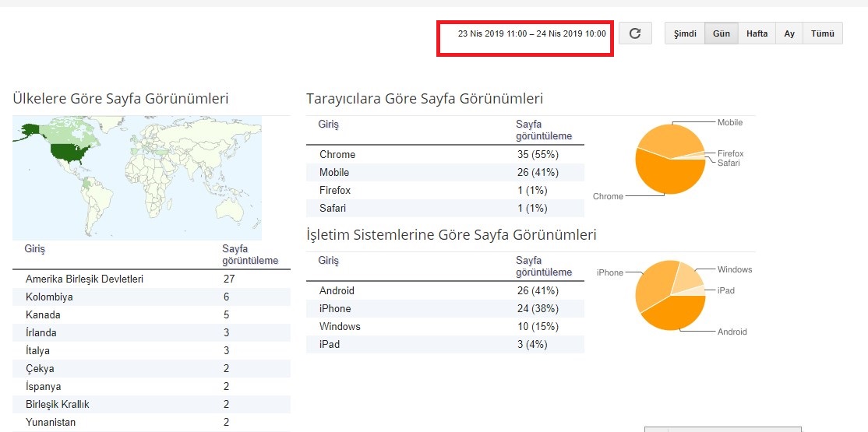The height and width of the screenshot is (432, 868).
Task: Click the Windows label on OS pie
Action: point(735,269)
